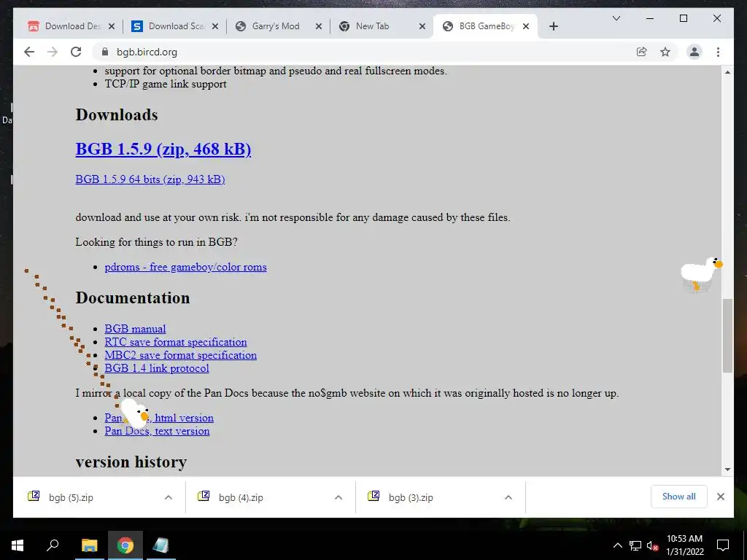Close the downloads shelf
The image size is (747, 560).
[x=720, y=497]
